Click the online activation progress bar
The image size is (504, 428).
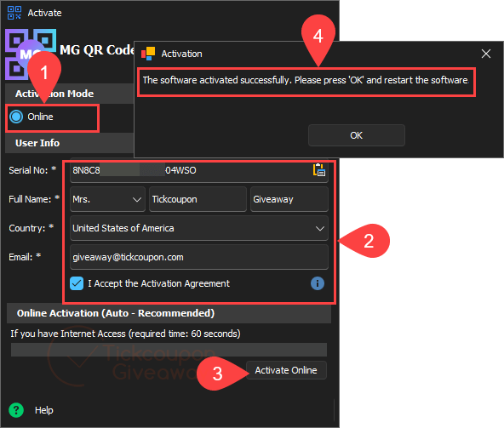169,350
